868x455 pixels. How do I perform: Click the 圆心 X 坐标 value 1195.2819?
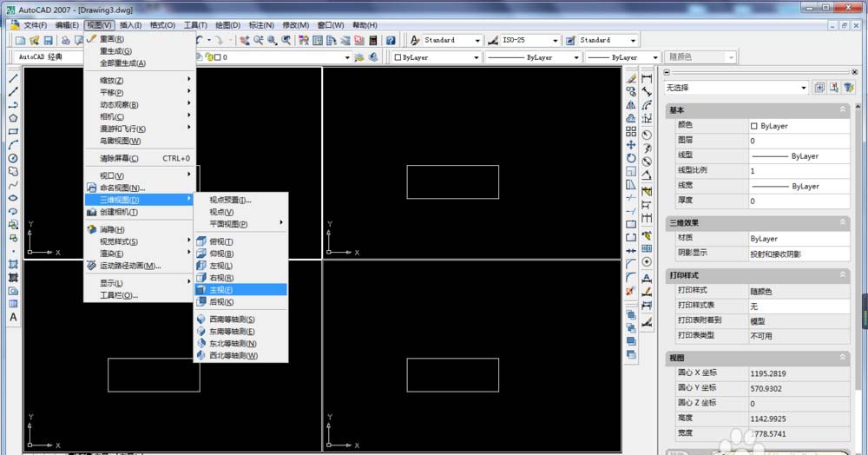point(799,373)
